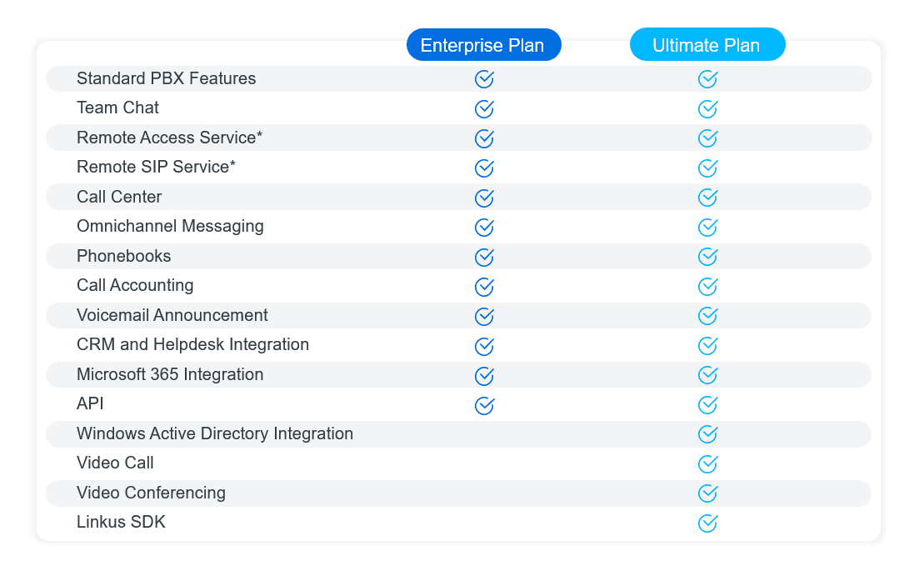
Task: Click Ultimate checkmark for Team Chat
Action: [x=707, y=109]
